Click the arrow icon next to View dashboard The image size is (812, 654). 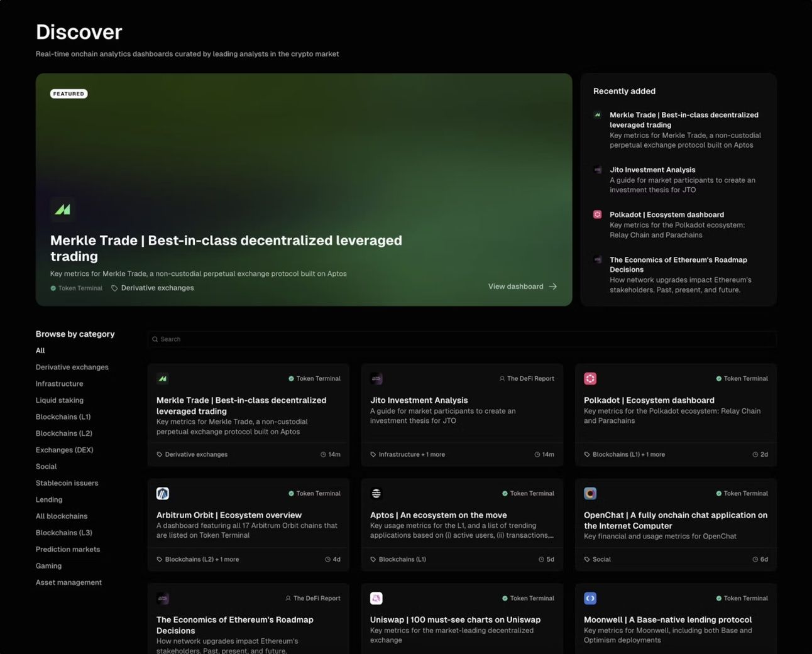(x=553, y=286)
